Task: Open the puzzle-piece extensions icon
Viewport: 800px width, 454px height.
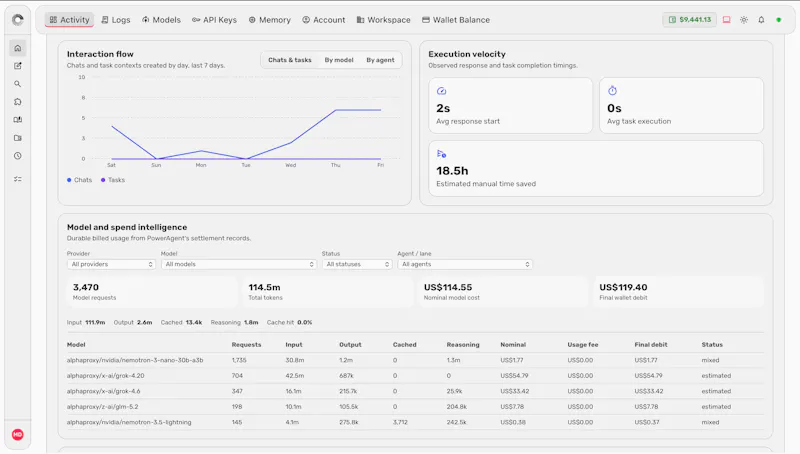Action: click(x=18, y=102)
